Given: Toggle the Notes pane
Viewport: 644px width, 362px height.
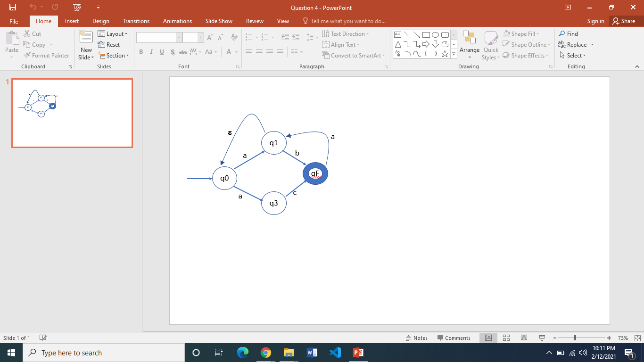Looking at the screenshot, I should click(x=417, y=338).
